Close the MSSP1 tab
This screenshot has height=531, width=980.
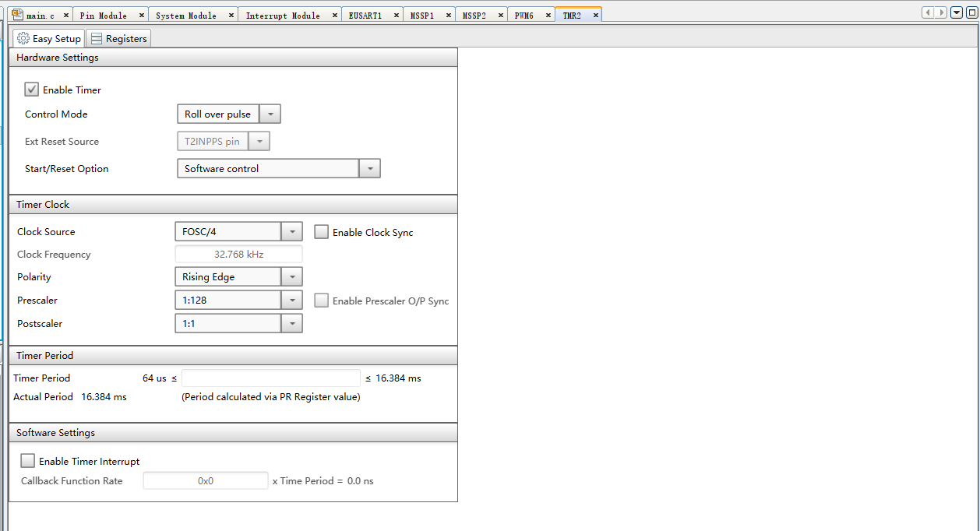(x=448, y=16)
